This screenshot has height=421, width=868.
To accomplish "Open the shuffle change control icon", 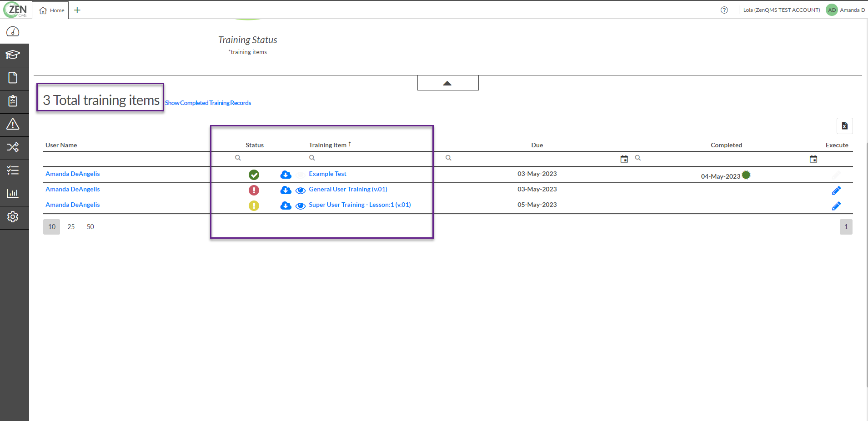I will click(x=13, y=147).
